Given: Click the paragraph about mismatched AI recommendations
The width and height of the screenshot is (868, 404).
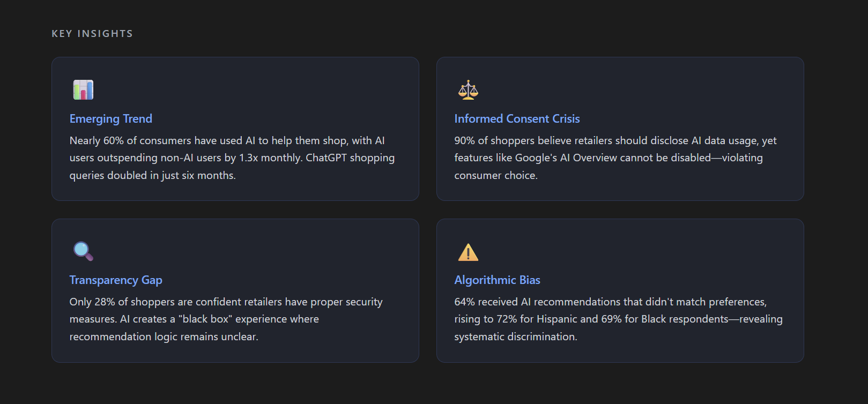Looking at the screenshot, I should tap(618, 319).
